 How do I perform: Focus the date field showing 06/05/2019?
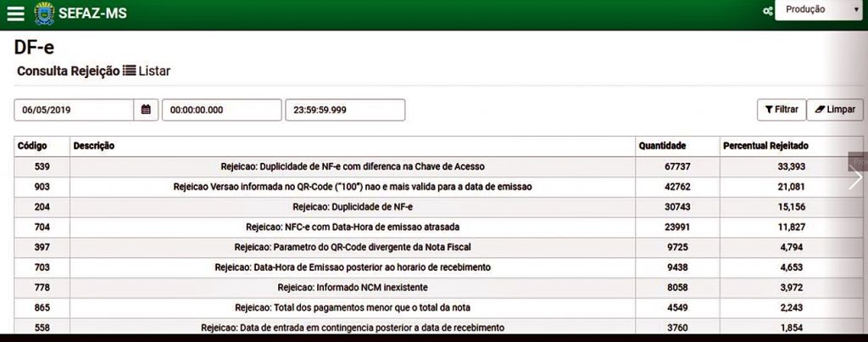pos(74,109)
